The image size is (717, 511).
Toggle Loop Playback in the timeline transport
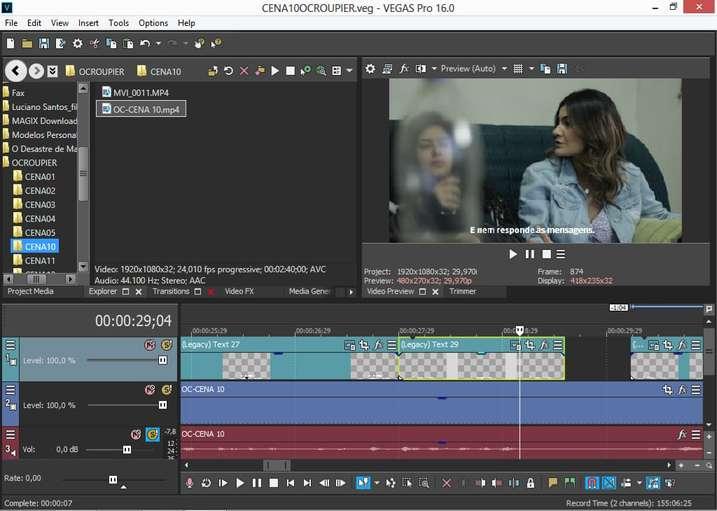click(x=206, y=483)
